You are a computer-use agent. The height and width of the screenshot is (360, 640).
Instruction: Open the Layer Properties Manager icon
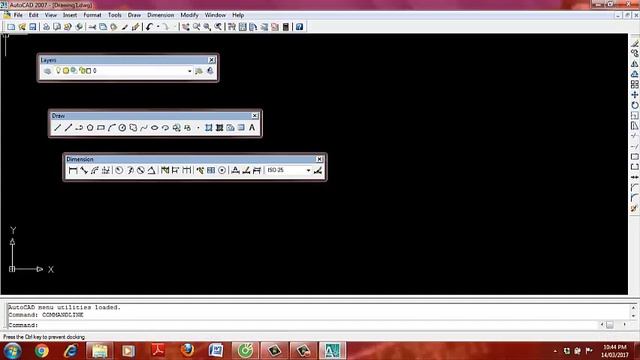[47, 71]
